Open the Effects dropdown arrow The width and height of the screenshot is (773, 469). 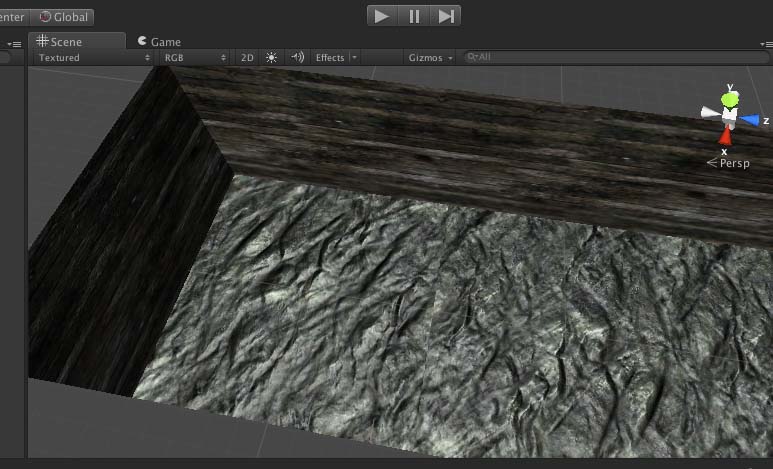click(354, 58)
